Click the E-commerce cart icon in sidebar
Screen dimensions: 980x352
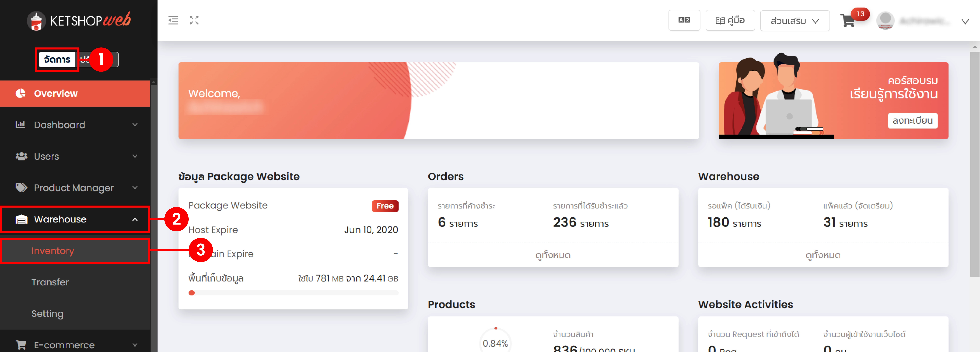pyautogui.click(x=21, y=345)
